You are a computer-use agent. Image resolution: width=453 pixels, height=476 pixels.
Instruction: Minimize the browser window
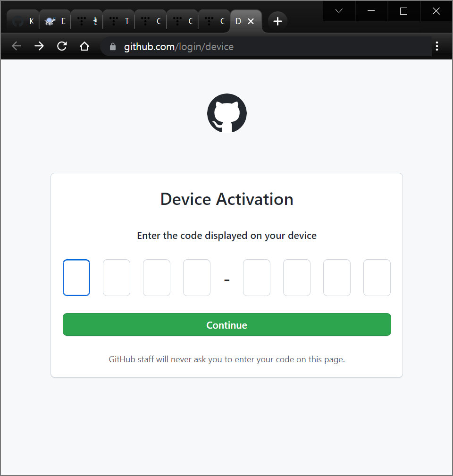tap(371, 11)
